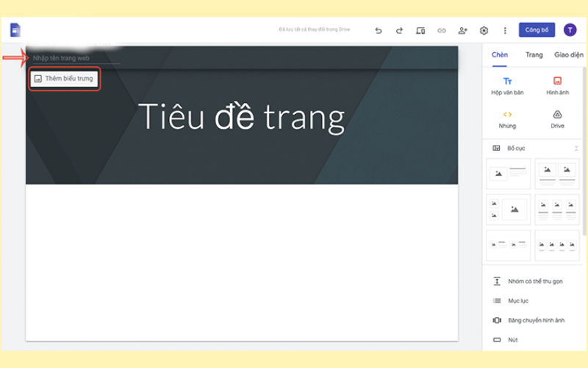
Task: Click the Undo arrow icon
Action: coord(379,31)
